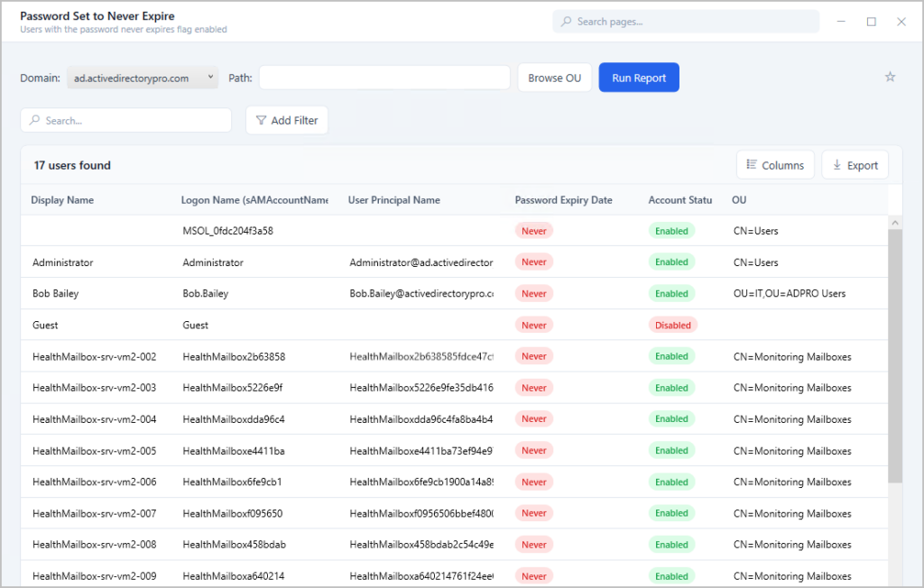Click the Never badge in Bob Bailey row

pyautogui.click(x=534, y=293)
